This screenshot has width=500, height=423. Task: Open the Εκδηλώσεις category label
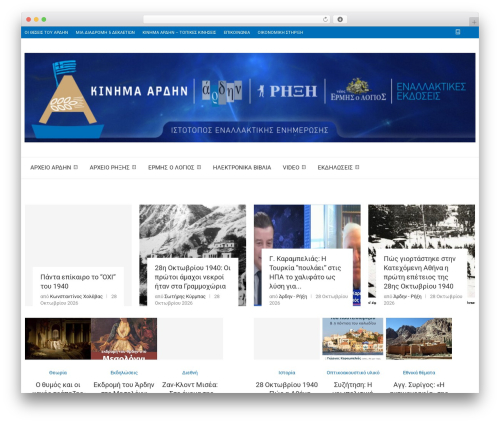click(x=124, y=373)
